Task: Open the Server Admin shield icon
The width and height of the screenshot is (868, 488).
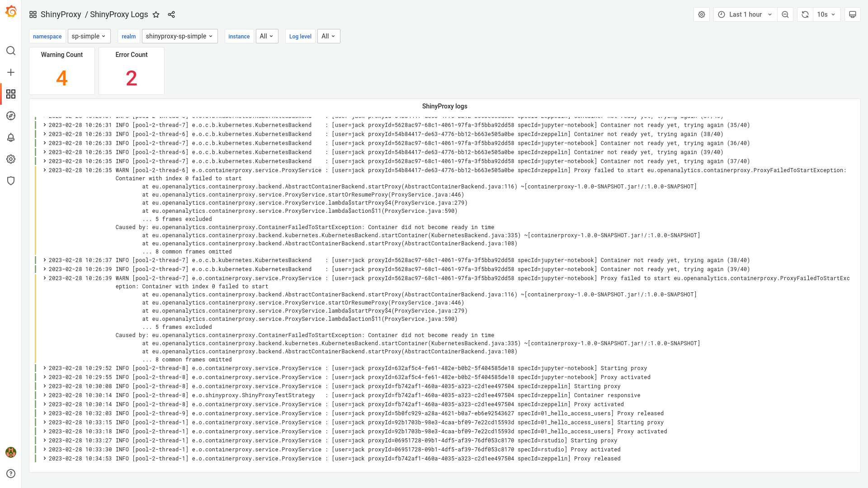Action: point(11,181)
